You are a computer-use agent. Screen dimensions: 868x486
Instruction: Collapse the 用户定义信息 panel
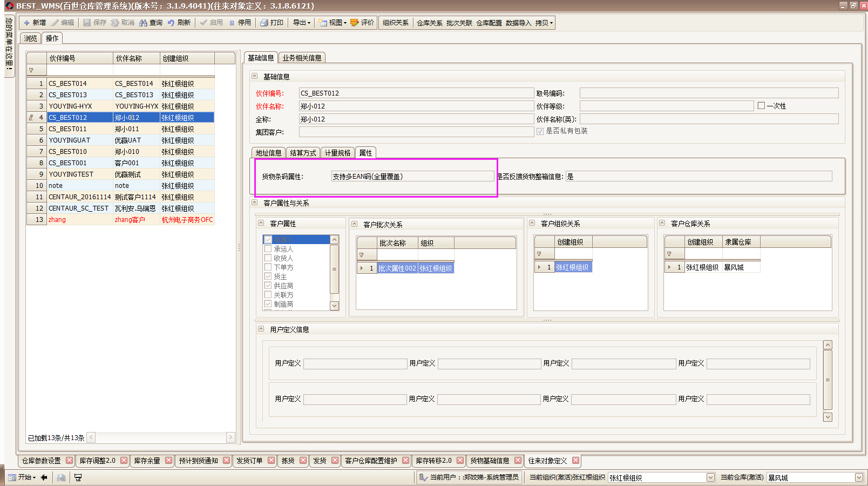(261, 329)
